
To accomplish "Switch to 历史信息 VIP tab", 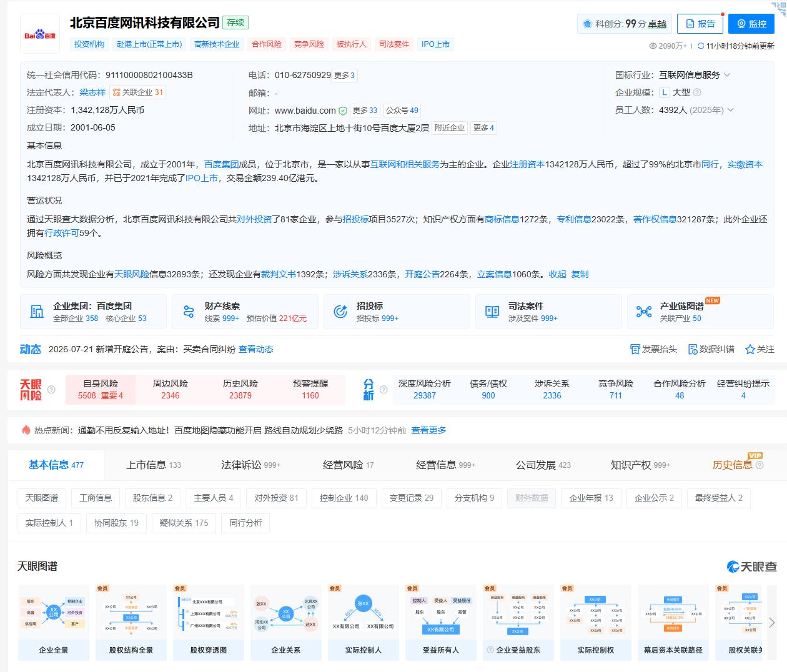I will pos(733,465).
